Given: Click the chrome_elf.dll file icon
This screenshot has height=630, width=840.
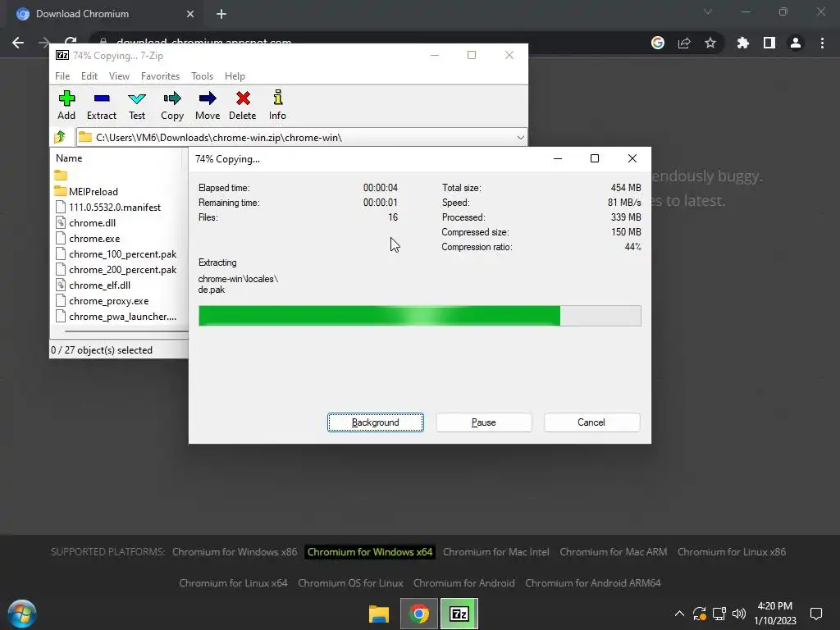Looking at the screenshot, I should (x=61, y=285).
